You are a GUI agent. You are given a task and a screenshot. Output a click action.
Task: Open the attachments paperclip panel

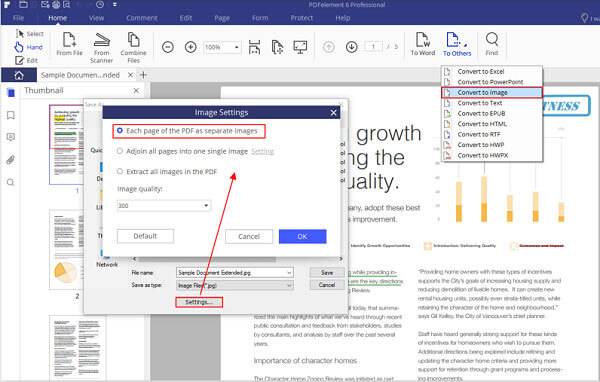11,160
